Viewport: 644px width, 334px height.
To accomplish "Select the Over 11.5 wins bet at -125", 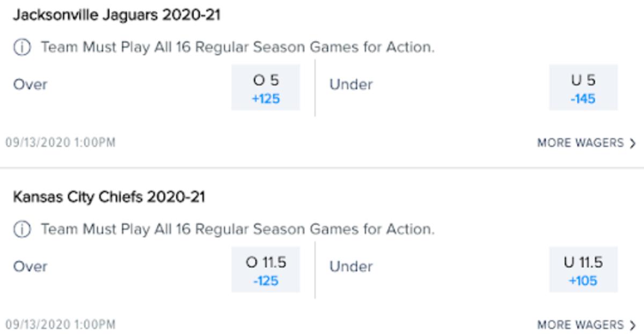I will [265, 268].
